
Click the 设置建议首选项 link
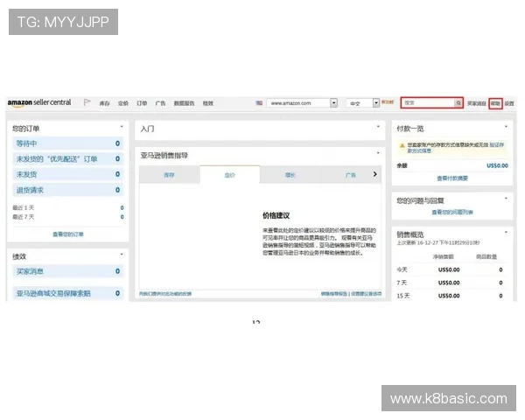click(366, 294)
